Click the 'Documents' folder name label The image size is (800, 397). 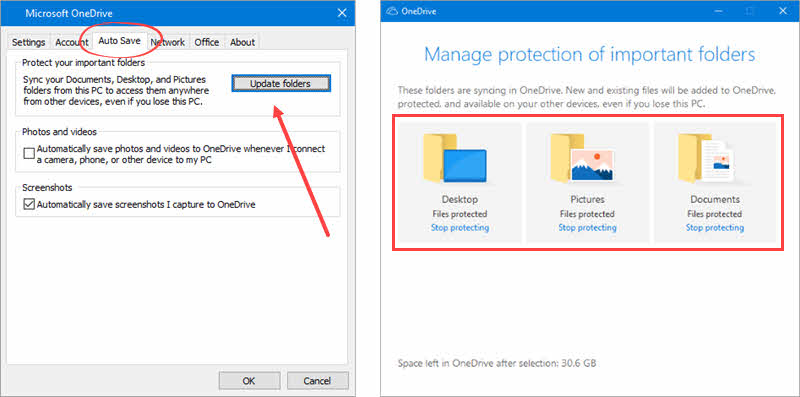(x=715, y=200)
